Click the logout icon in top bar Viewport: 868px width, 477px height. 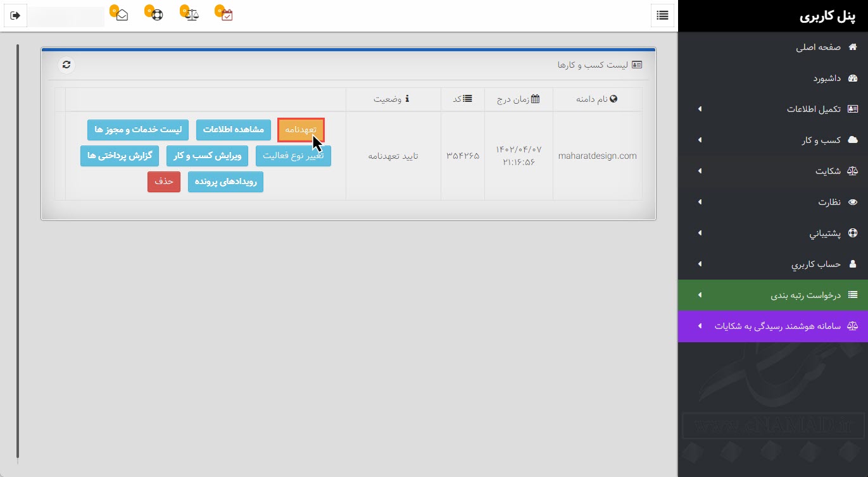coord(16,15)
